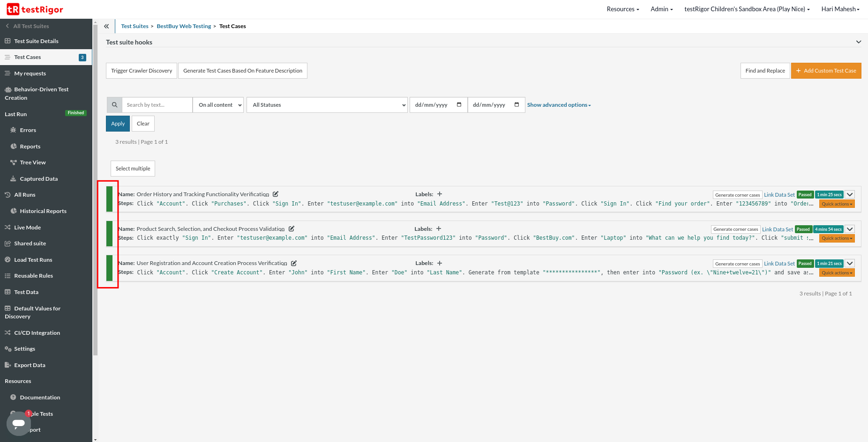The height and width of the screenshot is (442, 868).
Task: Open Live Mode from the sidebar
Action: 27,228
